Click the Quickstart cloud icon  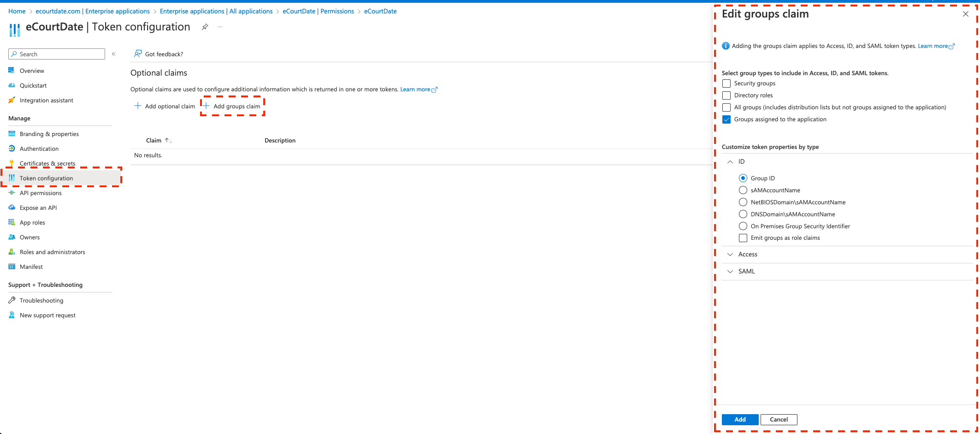12,85
